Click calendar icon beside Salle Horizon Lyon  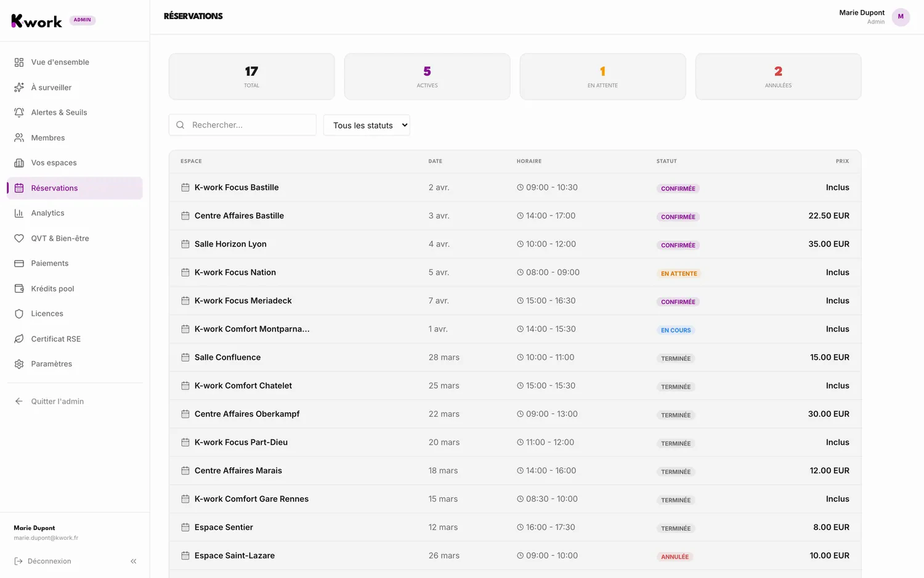point(185,244)
